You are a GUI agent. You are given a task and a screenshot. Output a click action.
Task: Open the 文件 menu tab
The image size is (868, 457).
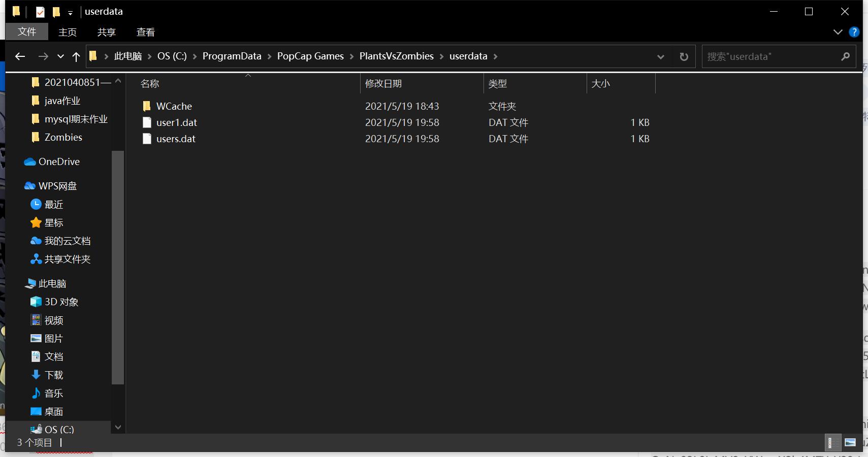27,31
